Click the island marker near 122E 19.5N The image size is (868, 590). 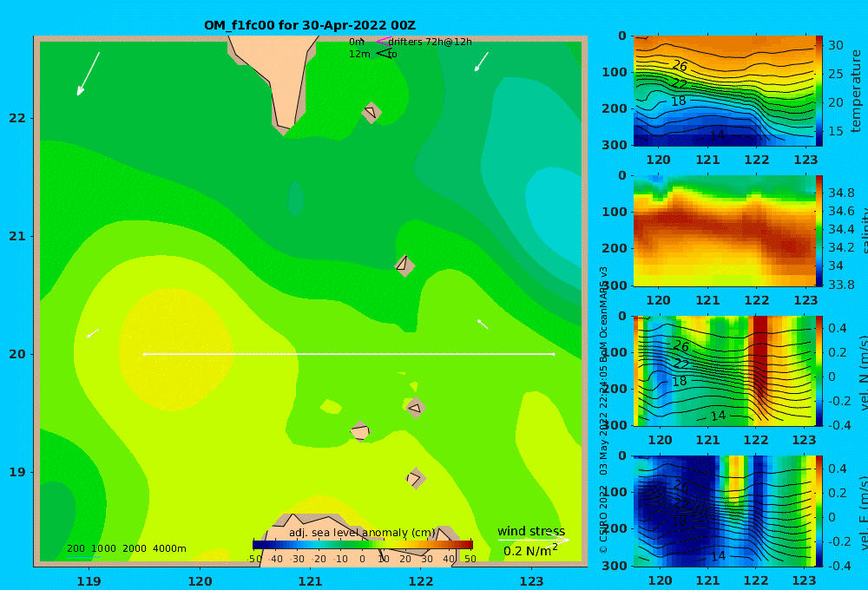click(416, 408)
